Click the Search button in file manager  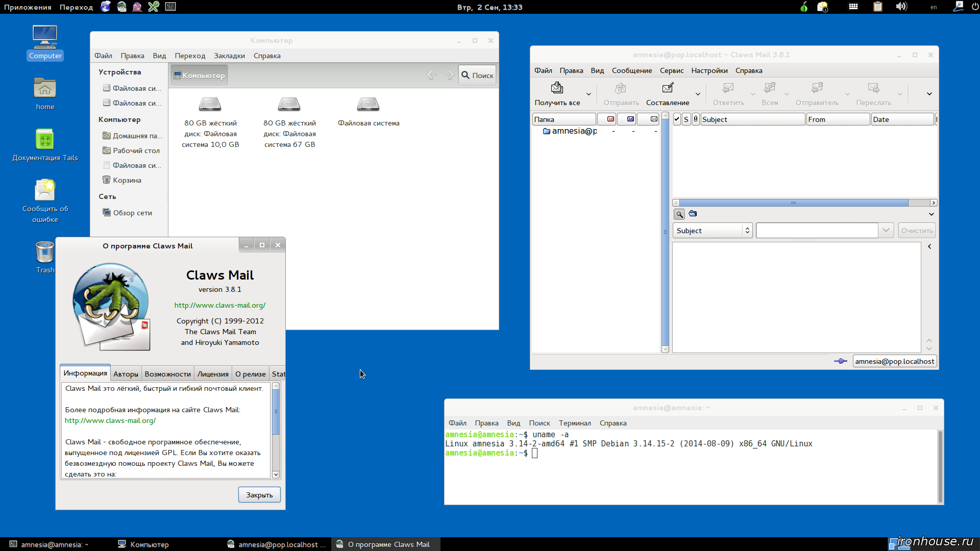(478, 76)
